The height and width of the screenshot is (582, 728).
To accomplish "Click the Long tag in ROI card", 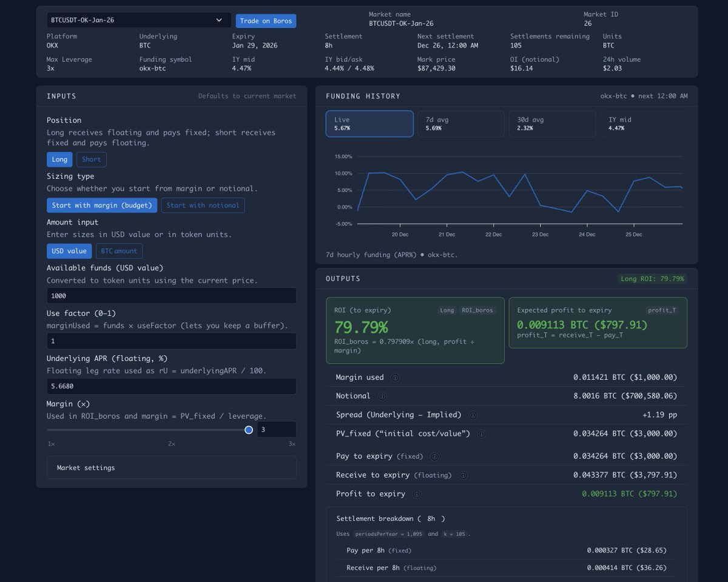I will 447,310.
